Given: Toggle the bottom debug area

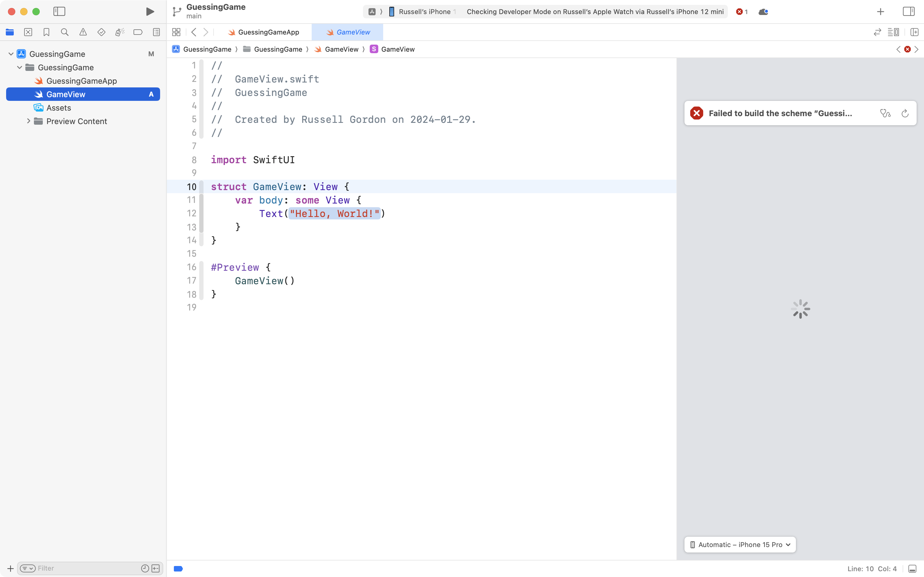Looking at the screenshot, I should 912,568.
